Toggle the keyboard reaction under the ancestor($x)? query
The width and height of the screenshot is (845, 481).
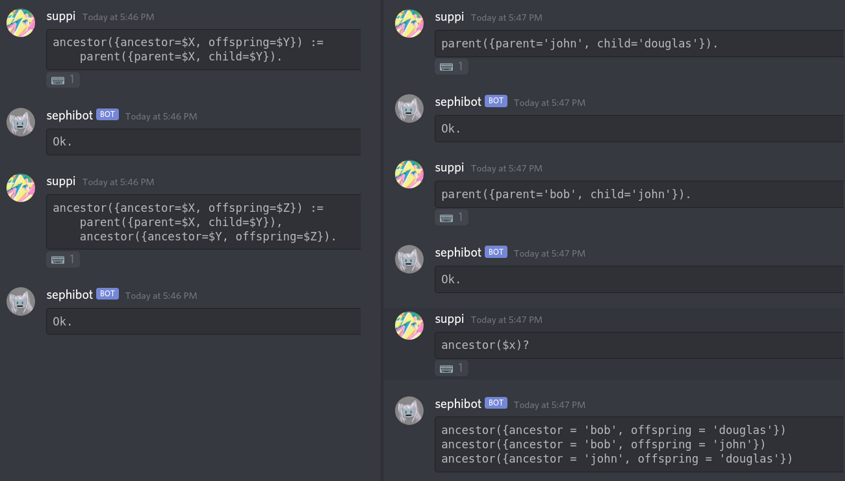452,368
